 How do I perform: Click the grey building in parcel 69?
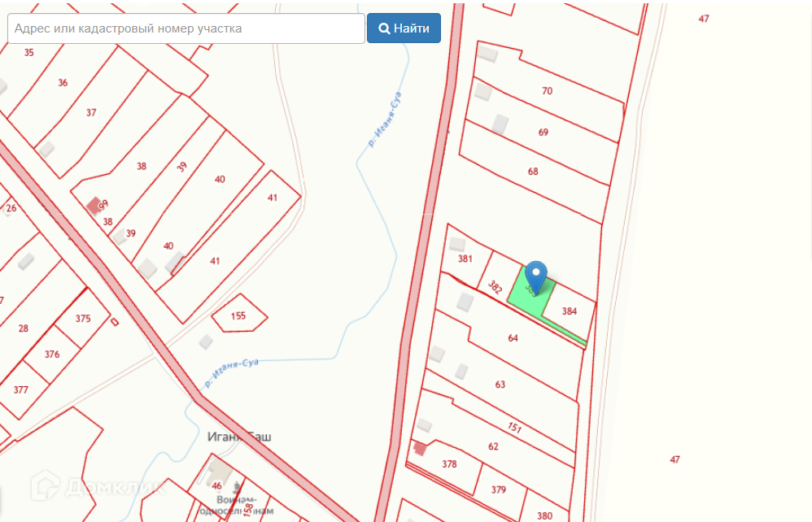pyautogui.click(x=500, y=124)
